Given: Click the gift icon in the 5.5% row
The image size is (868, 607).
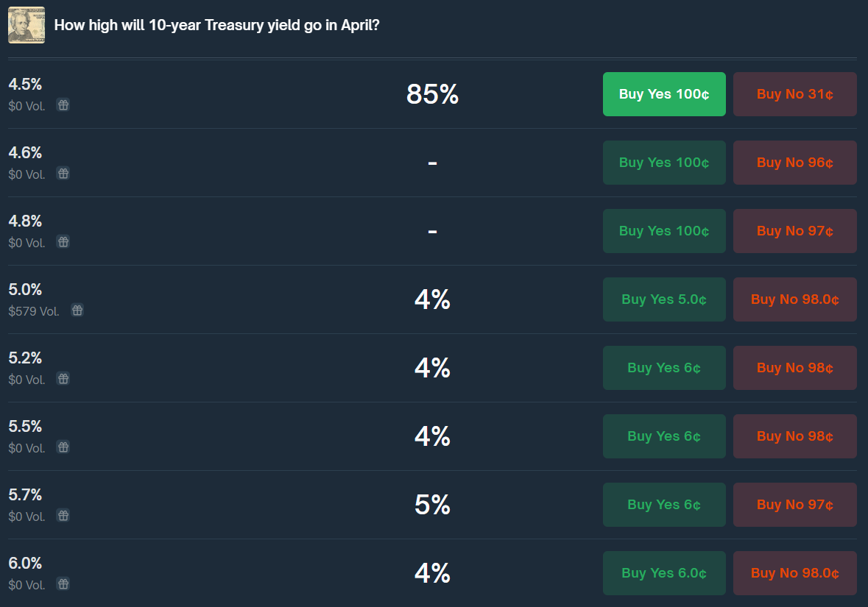Looking at the screenshot, I should [x=63, y=447].
